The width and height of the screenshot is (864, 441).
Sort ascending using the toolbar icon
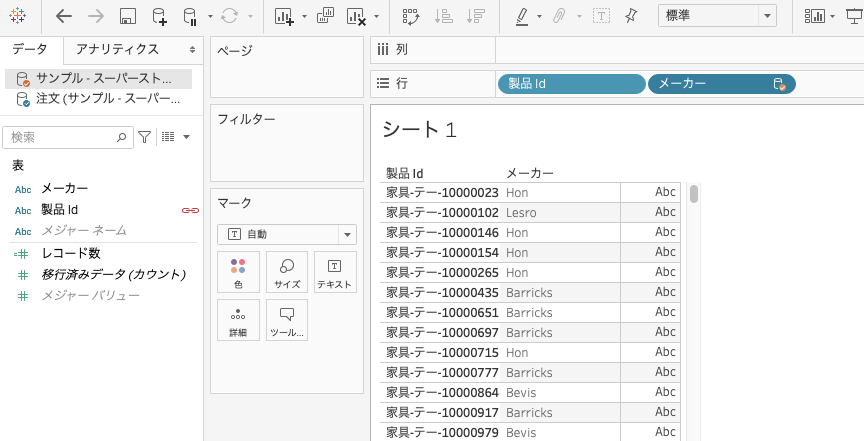tap(443, 17)
